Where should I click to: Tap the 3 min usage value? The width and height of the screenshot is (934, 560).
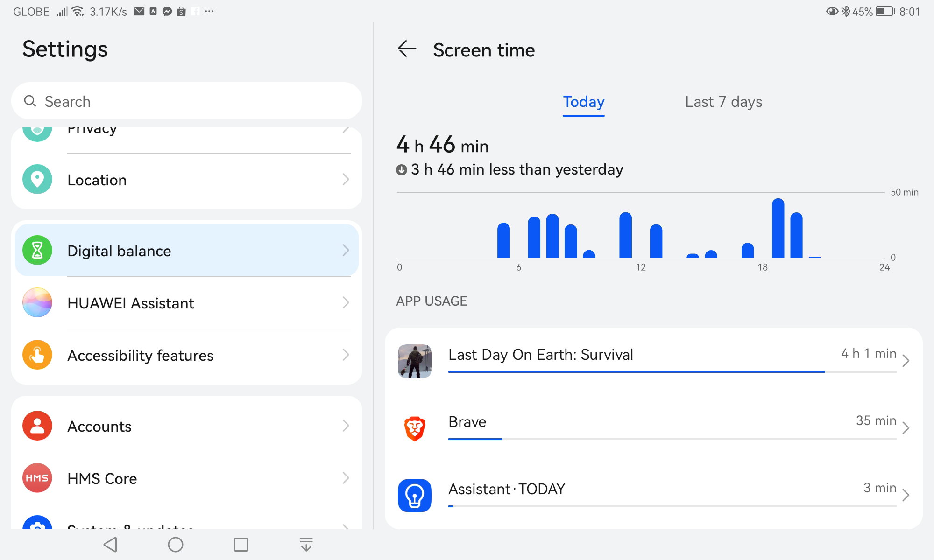880,488
